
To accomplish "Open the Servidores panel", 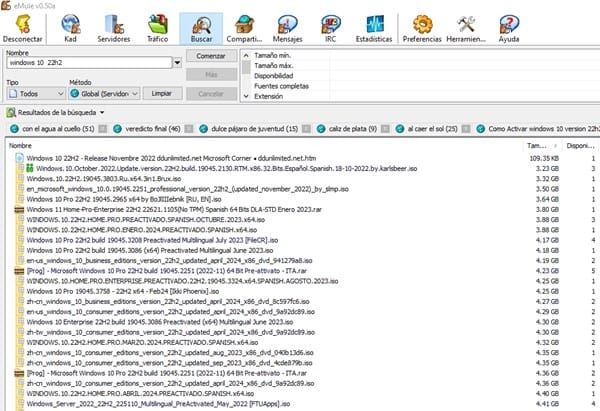I will pyautogui.click(x=114, y=29).
